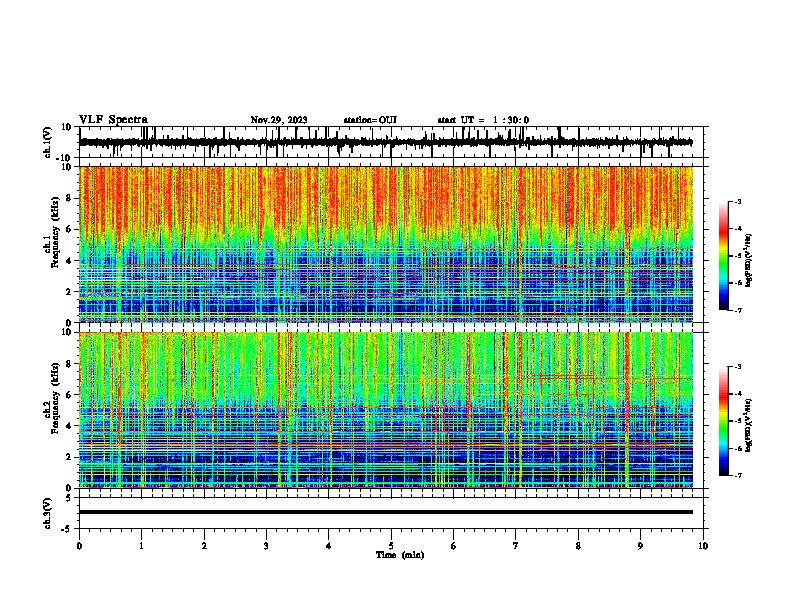792x612 pixels.
Task: Select the "Time (min)" axis label
Action: pyautogui.click(x=400, y=555)
